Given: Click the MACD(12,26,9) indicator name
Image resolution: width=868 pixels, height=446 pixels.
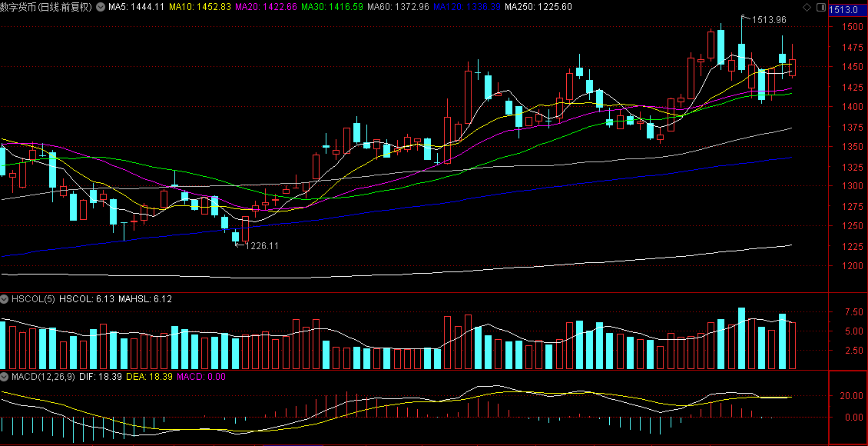Looking at the screenshot, I should tap(43, 377).
